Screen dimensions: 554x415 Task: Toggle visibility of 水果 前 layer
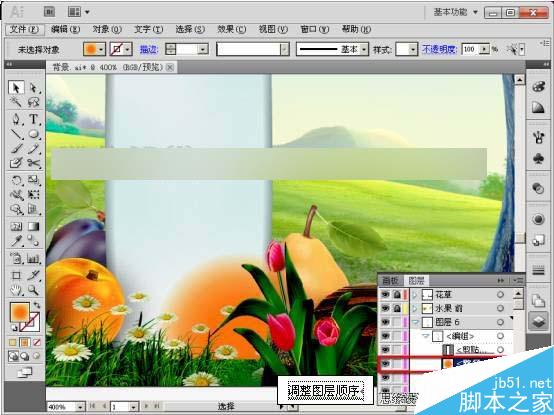[385, 308]
